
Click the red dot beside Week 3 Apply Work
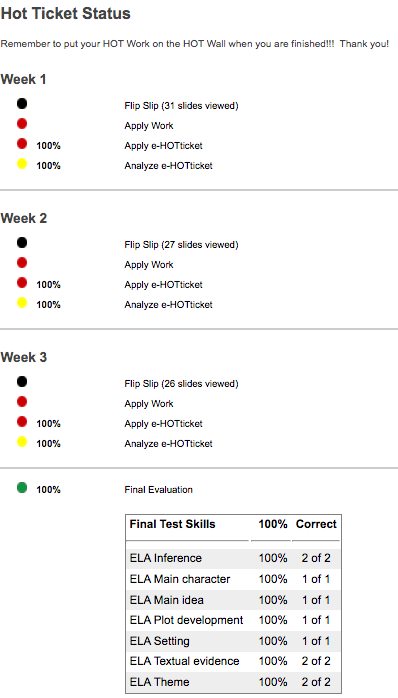pyautogui.click(x=22, y=402)
